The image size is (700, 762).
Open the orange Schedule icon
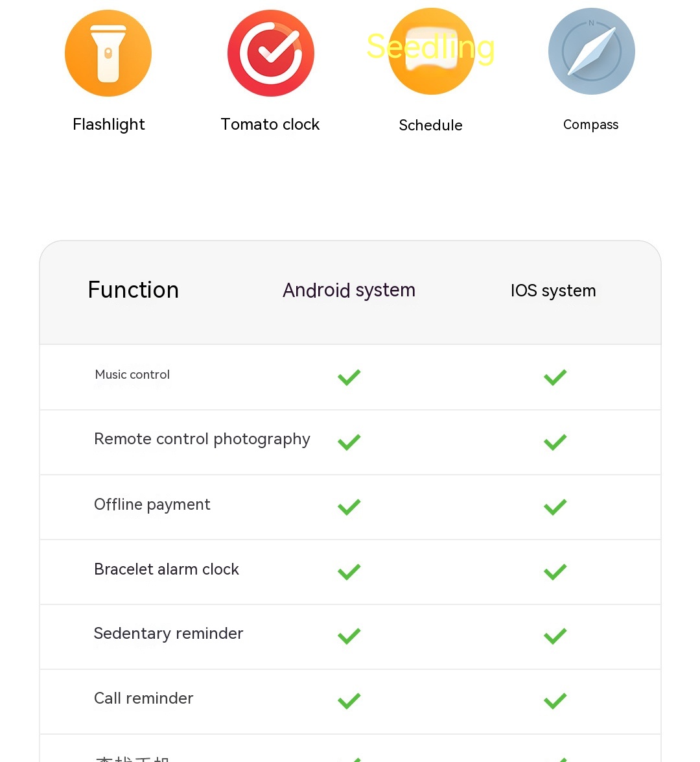(432, 51)
